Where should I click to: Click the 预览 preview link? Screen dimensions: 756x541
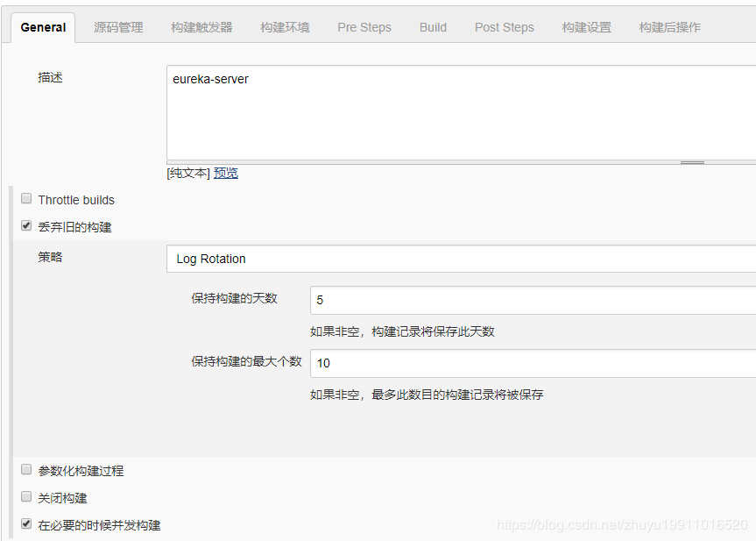tap(225, 172)
